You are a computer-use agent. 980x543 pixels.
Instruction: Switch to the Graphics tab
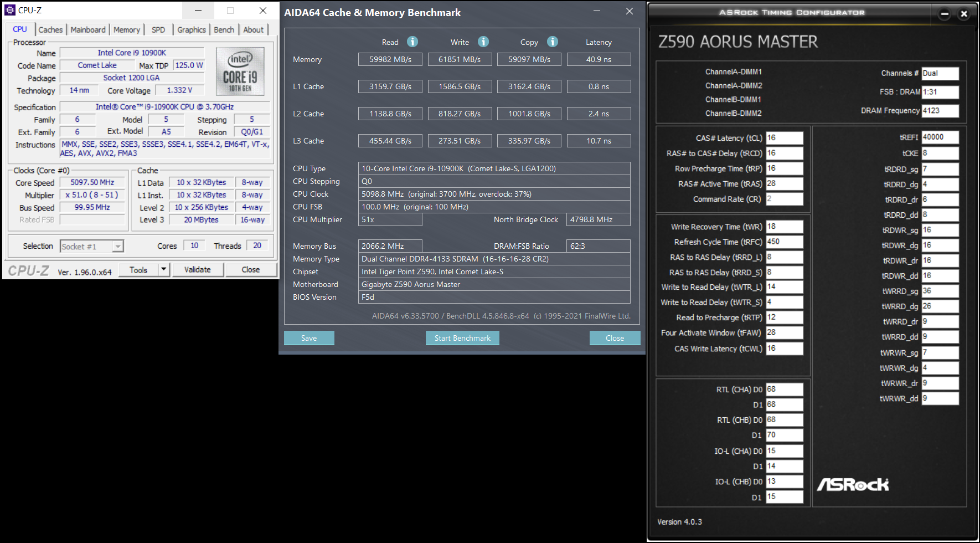192,30
